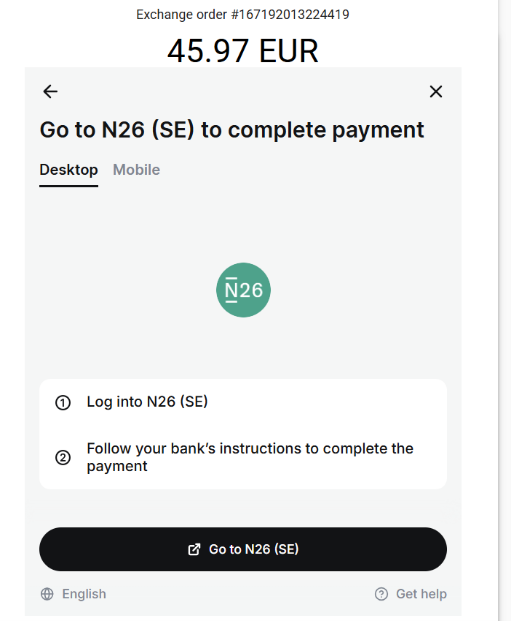
Task: Switch to the Mobile tab
Action: click(136, 170)
